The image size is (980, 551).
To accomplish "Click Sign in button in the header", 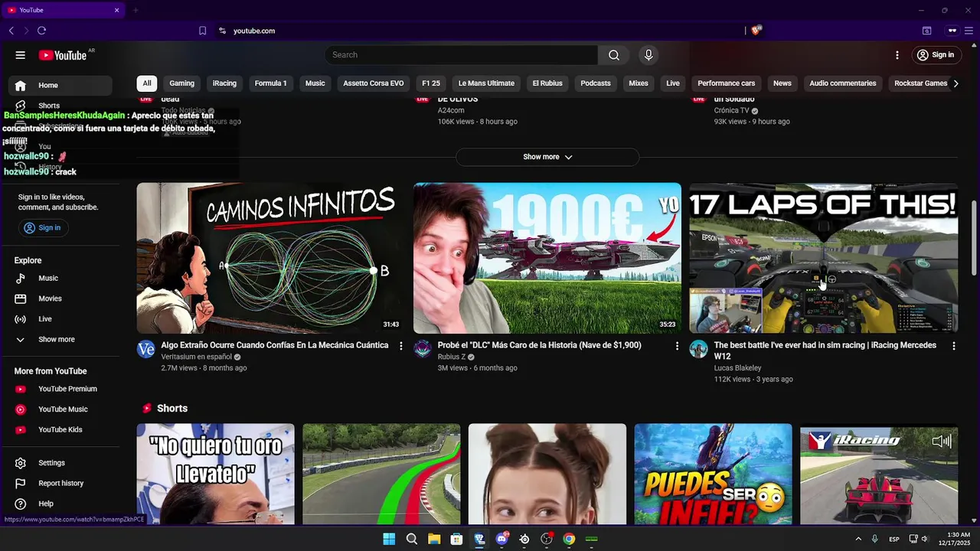I will coord(936,55).
